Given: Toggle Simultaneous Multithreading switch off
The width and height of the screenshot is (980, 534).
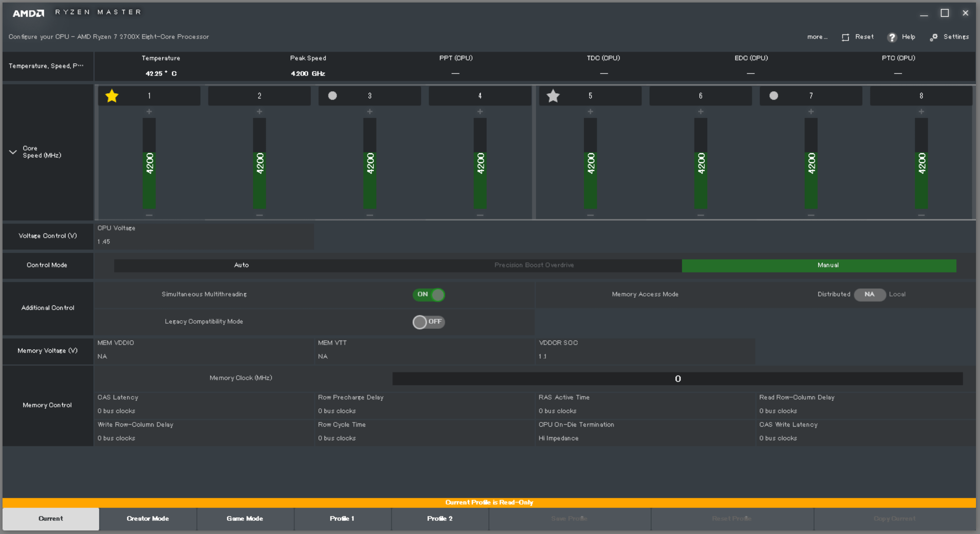Looking at the screenshot, I should [x=429, y=295].
